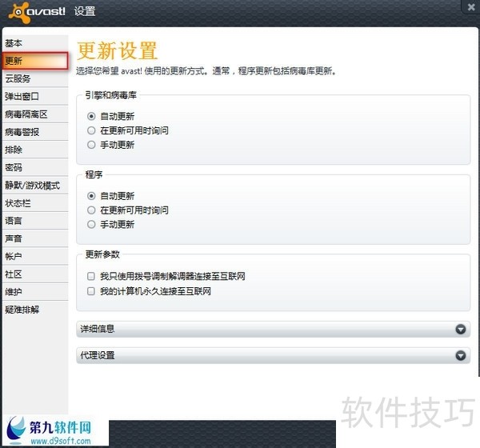Check 我的计算机永久连接至互联网 option
This screenshot has height=448, width=480.
coord(92,292)
